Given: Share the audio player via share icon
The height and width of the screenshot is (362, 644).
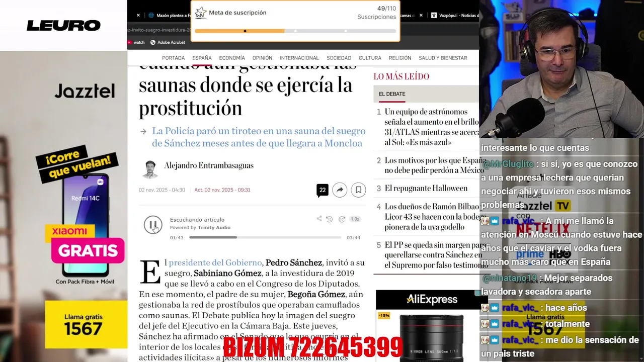Looking at the screenshot, I should point(319,219).
